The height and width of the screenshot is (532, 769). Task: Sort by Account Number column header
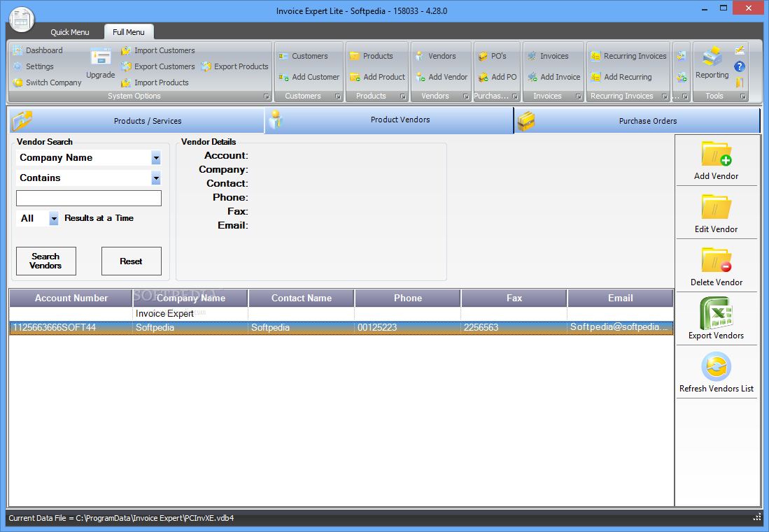click(71, 298)
